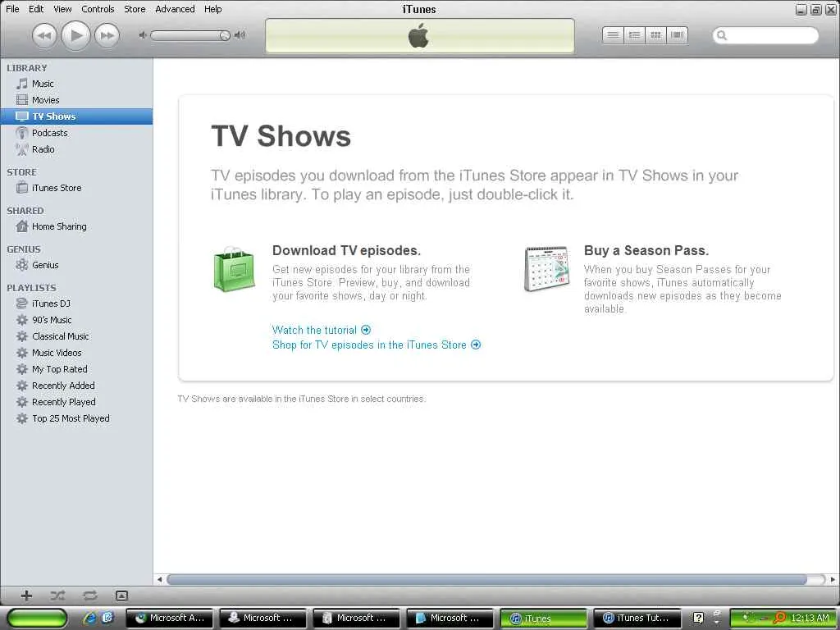Select the 90's Music playlist
This screenshot has width=840, height=630.
click(76, 320)
